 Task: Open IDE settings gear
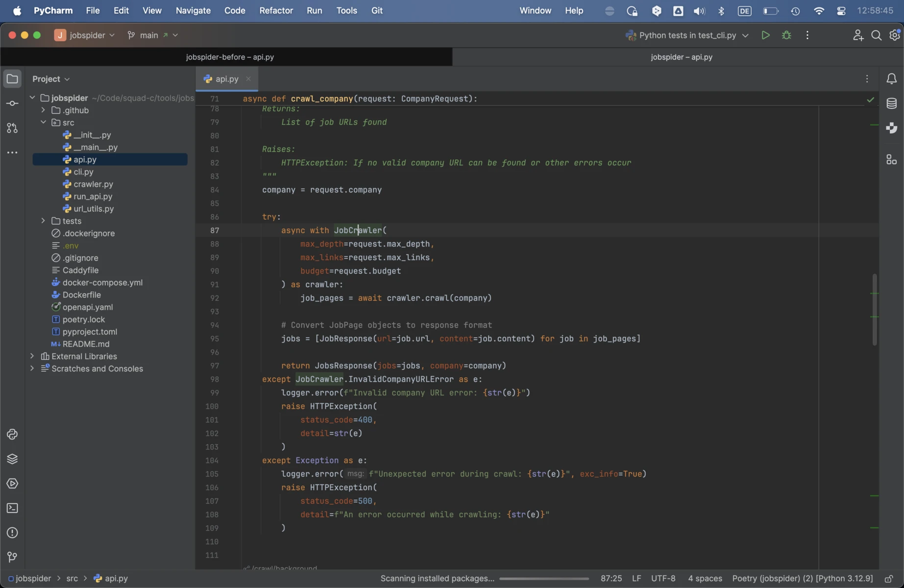click(895, 35)
